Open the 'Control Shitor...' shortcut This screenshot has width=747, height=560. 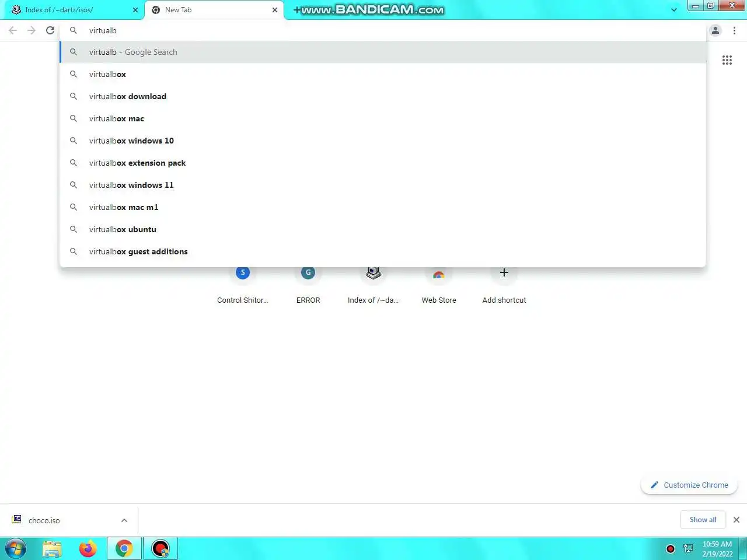pyautogui.click(x=243, y=286)
